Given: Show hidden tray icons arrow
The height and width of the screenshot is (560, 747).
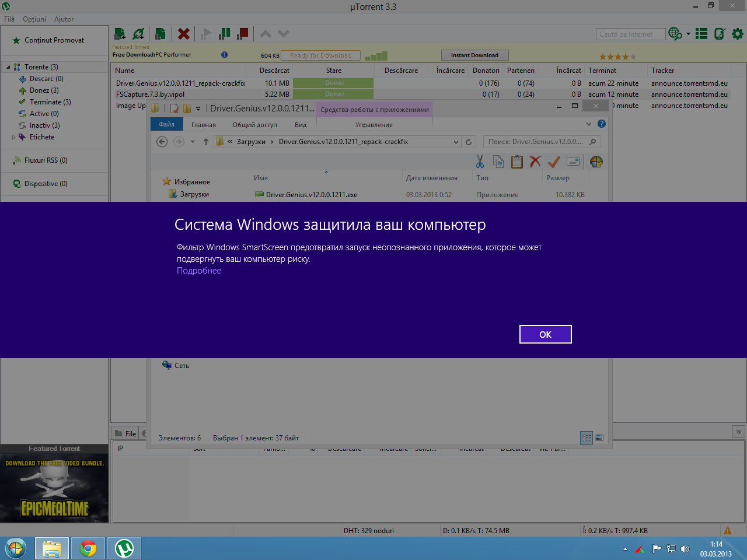Looking at the screenshot, I should coord(625,549).
